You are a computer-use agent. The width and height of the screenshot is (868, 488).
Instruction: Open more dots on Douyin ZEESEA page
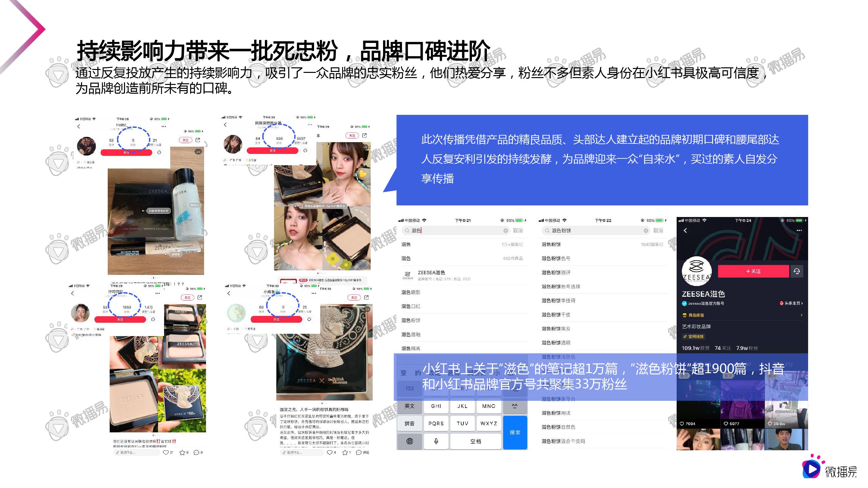[799, 231]
